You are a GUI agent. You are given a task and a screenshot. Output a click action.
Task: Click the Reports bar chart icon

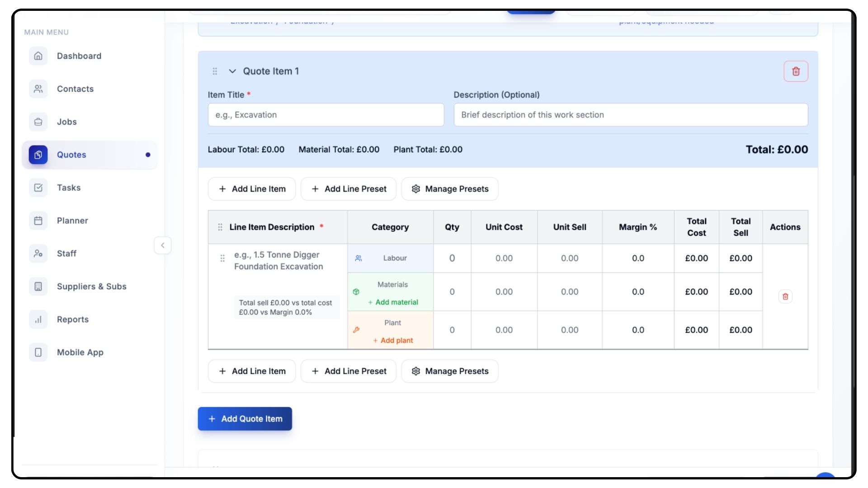tap(38, 319)
